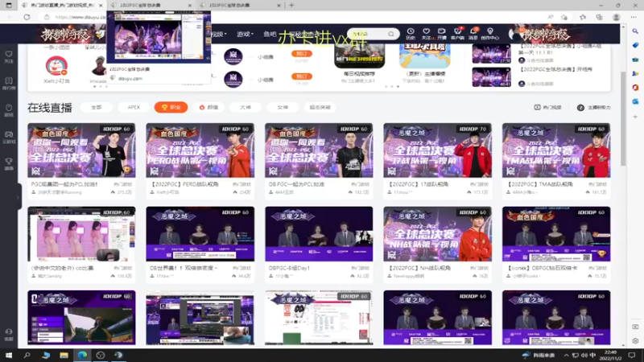Open the Xleft小叮当 streamer avatar
The height and width of the screenshot is (362, 644).
coord(56,66)
